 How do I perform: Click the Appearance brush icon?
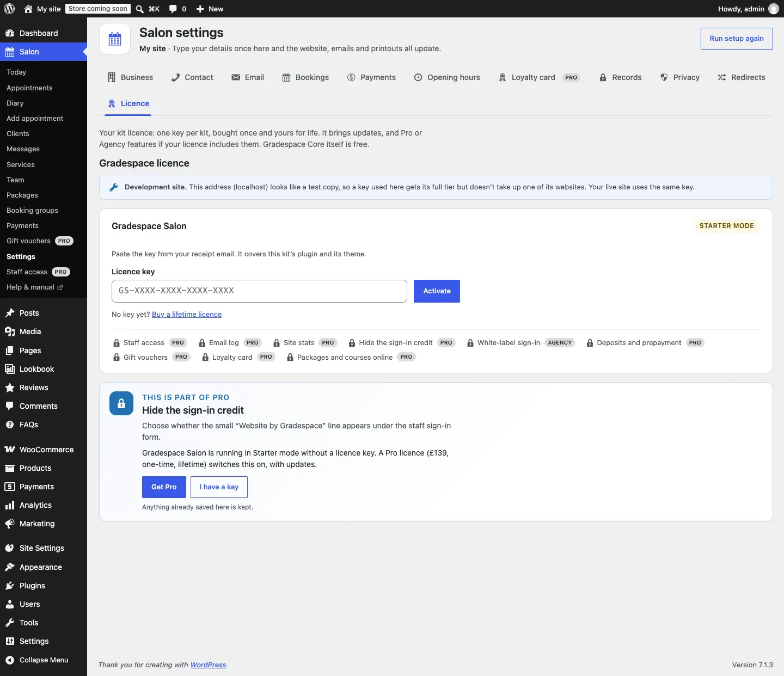click(x=10, y=567)
